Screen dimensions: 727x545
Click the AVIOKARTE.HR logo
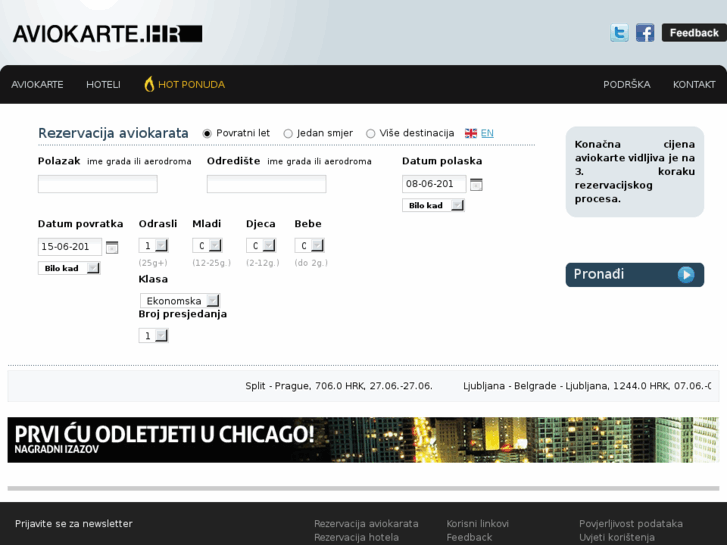tap(108, 34)
